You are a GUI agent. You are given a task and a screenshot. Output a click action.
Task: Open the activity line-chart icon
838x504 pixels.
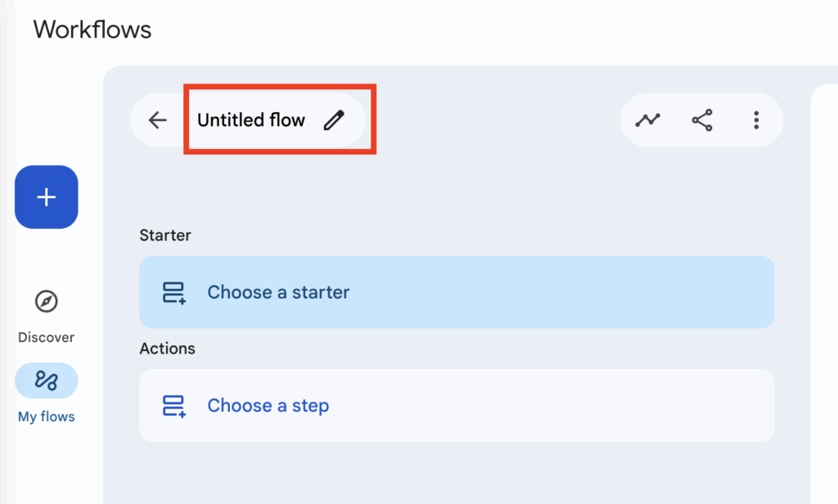(647, 120)
